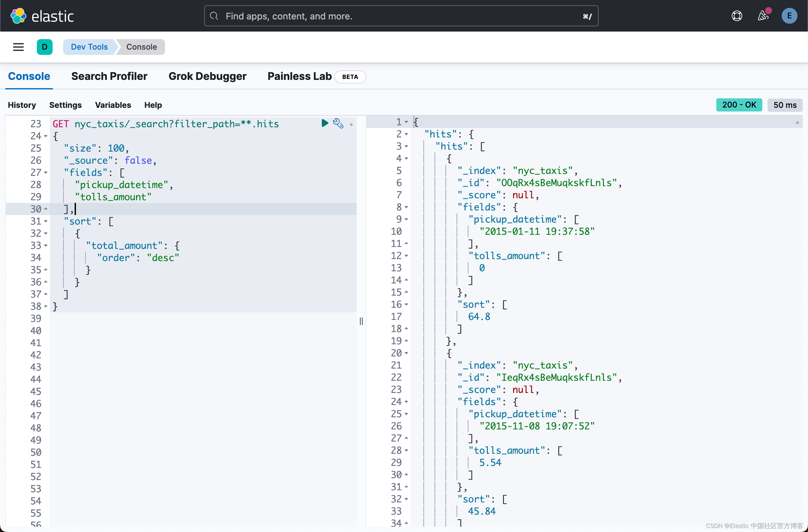The image size is (808, 532).
Task: Collapse the fold arrow at editor line 24
Action: coord(45,136)
